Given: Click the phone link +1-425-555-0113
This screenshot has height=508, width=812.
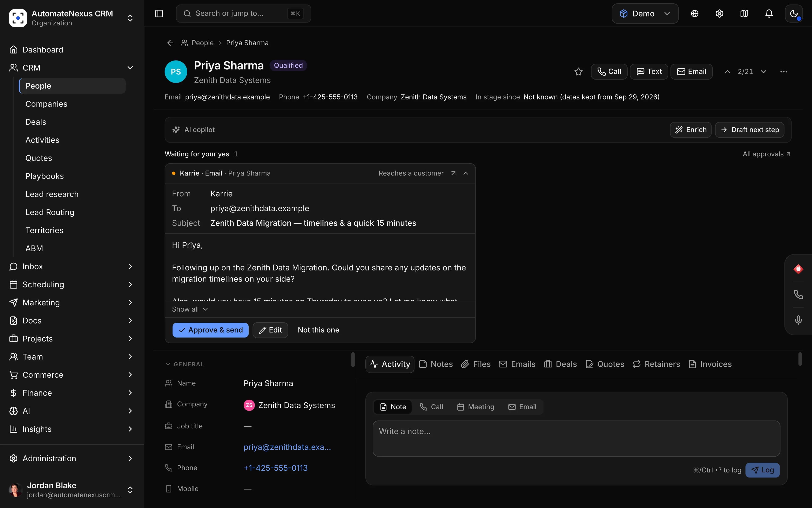Looking at the screenshot, I should (x=276, y=468).
